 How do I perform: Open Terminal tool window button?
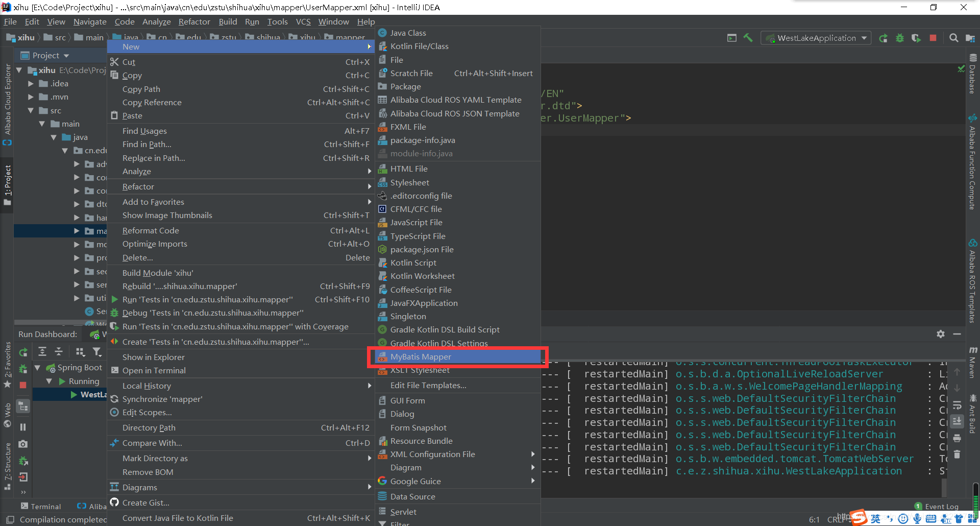pos(41,506)
